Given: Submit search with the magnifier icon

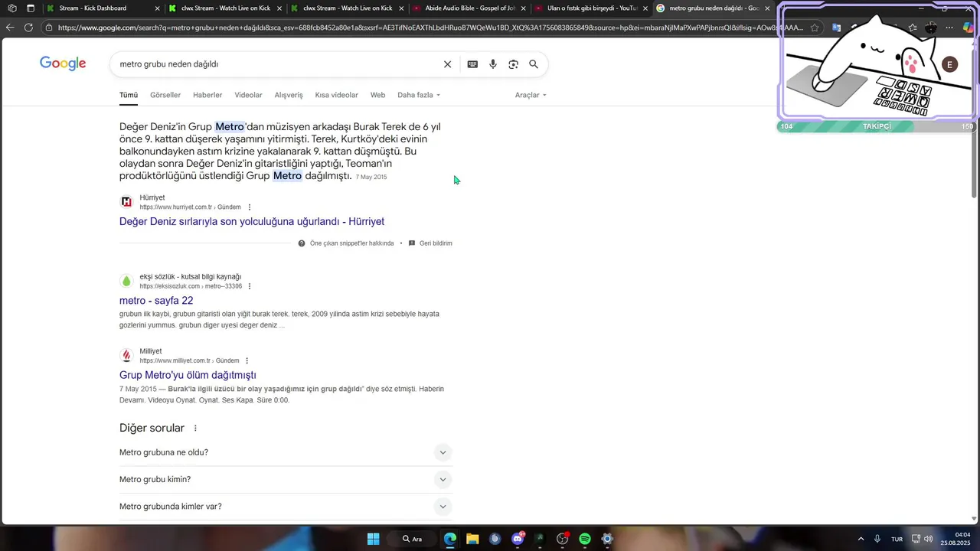Looking at the screenshot, I should [x=534, y=64].
